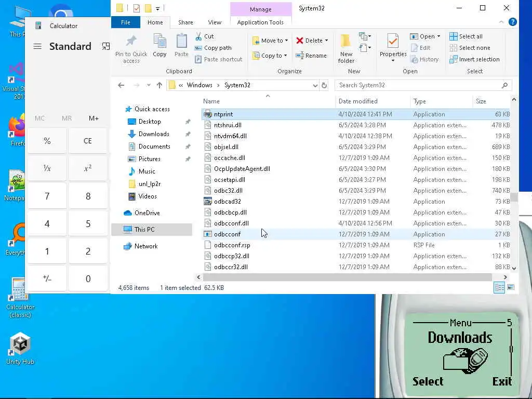Click the M+ memory button
Image resolution: width=532 pixels, height=399 pixels.
[94, 118]
